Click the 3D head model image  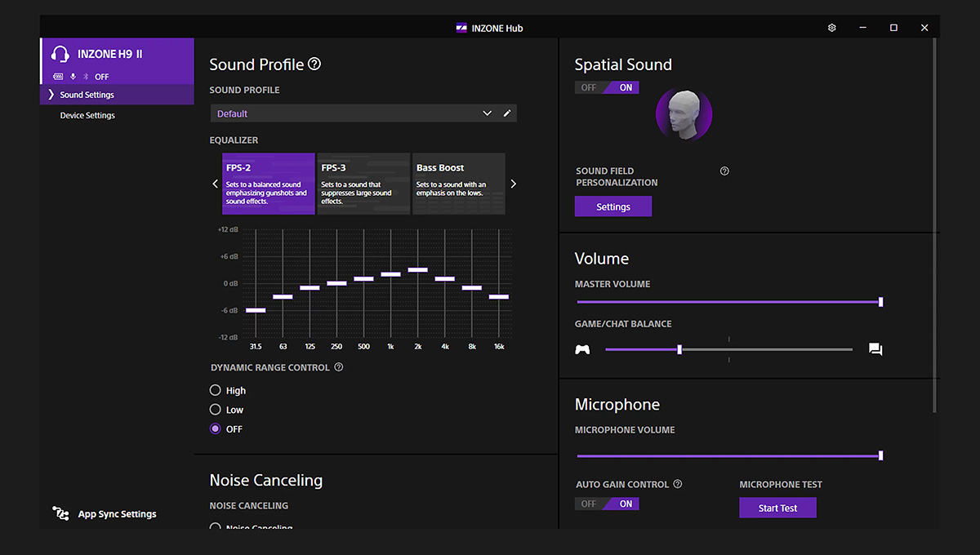pos(684,114)
